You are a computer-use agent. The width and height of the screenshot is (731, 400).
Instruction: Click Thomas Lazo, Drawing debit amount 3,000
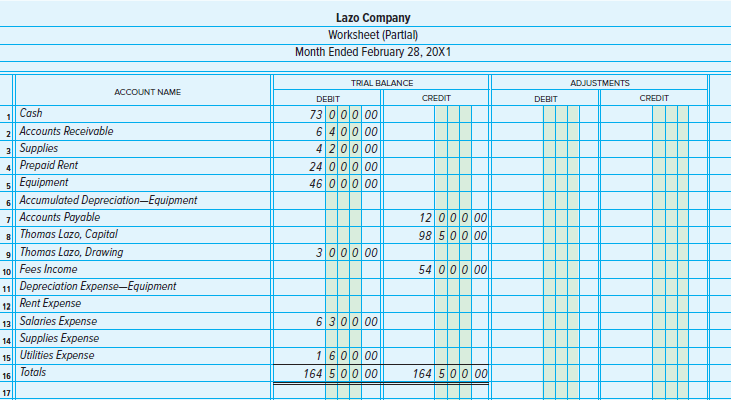pos(344,252)
